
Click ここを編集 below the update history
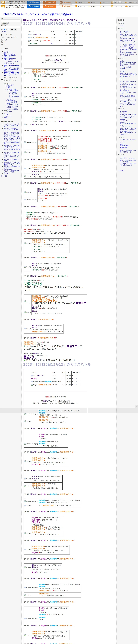(120, 171)
